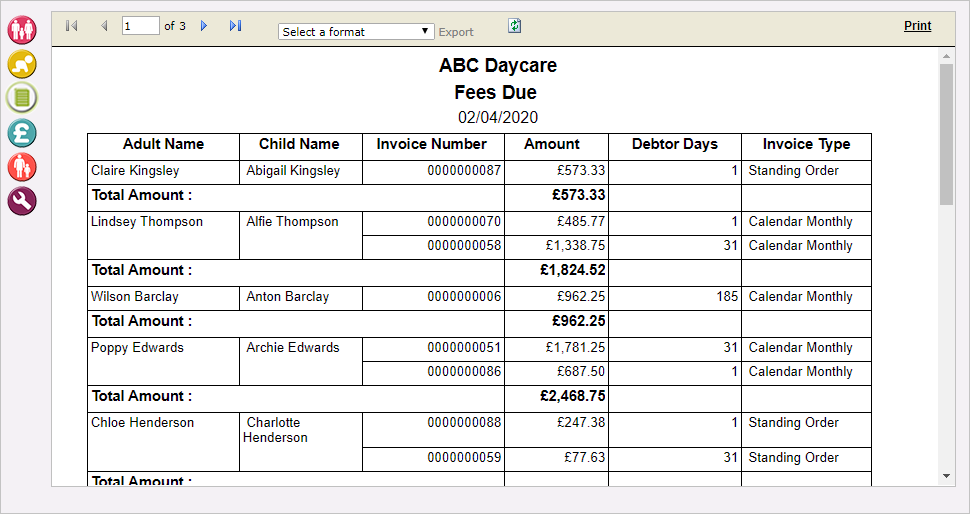Click the amount £485.77

pos(581,222)
